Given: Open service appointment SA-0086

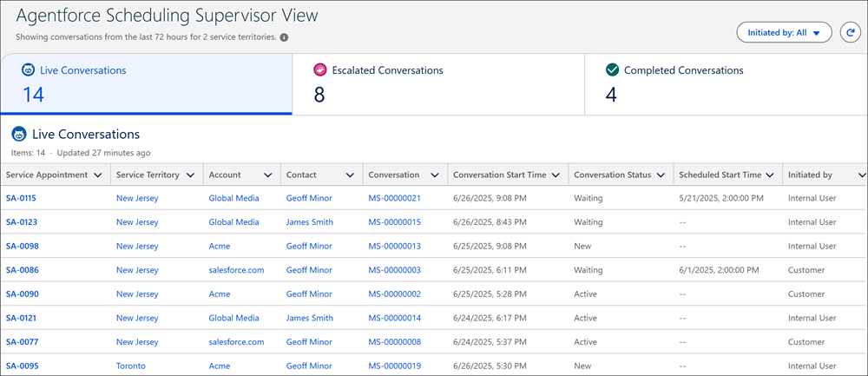Looking at the screenshot, I should 23,270.
